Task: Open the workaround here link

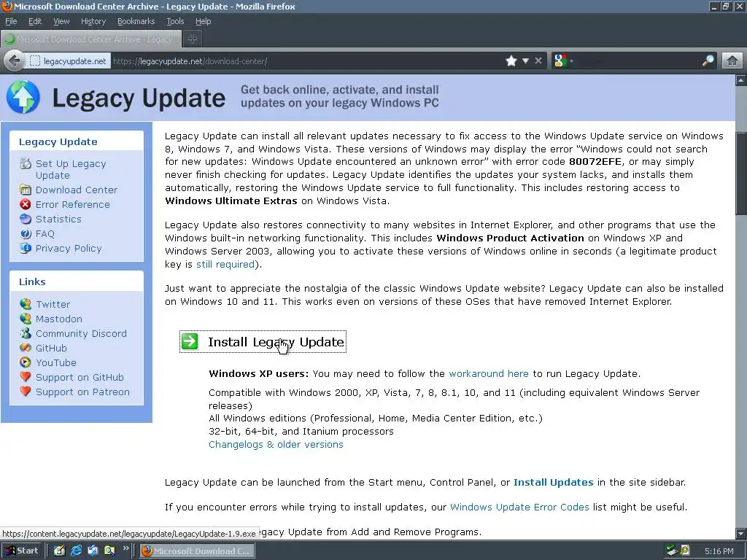Action: click(489, 373)
